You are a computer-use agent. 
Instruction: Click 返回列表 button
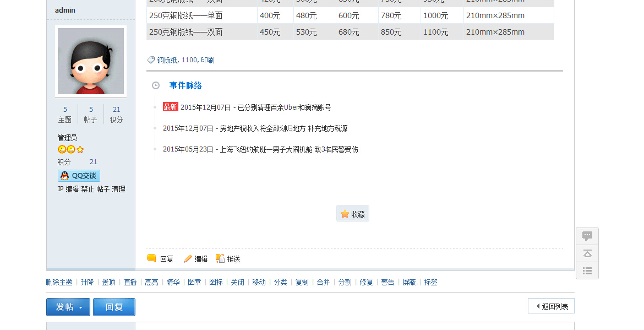pos(551,306)
